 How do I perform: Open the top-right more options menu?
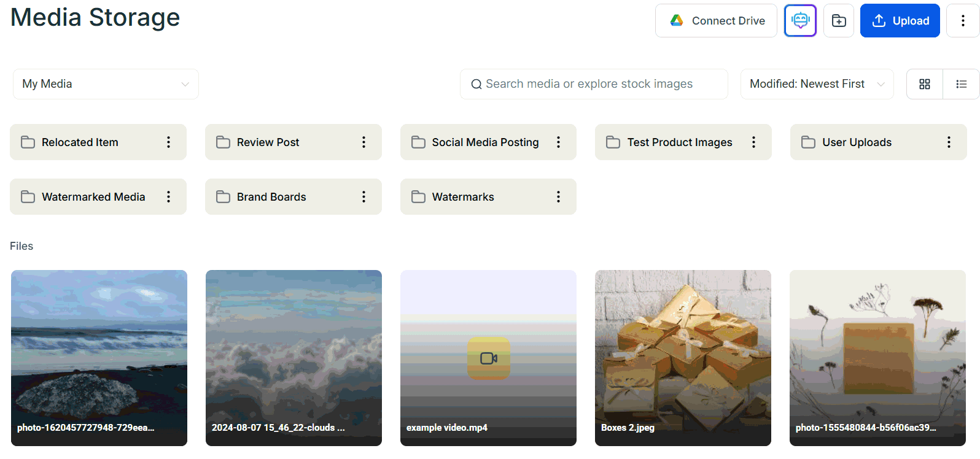pyautogui.click(x=962, y=21)
